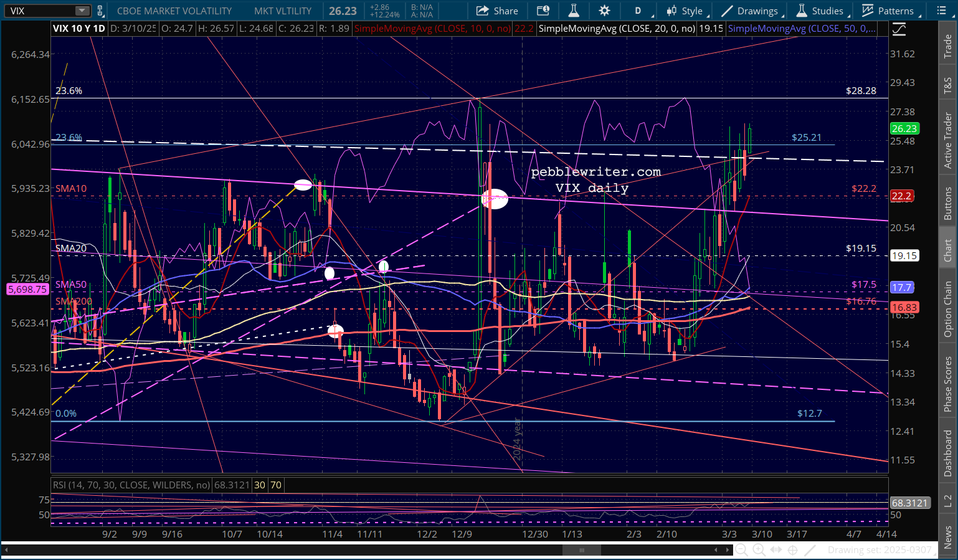Open the chart quick info icon
Image resolution: width=958 pixels, height=560 pixels.
(543, 11)
